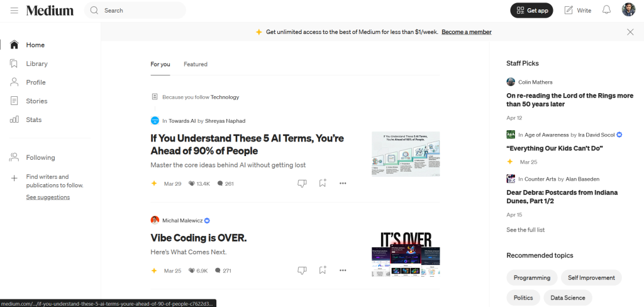Open the 5 AI Terms article title
Image resolution: width=644 pixels, height=307 pixels.
tap(247, 144)
